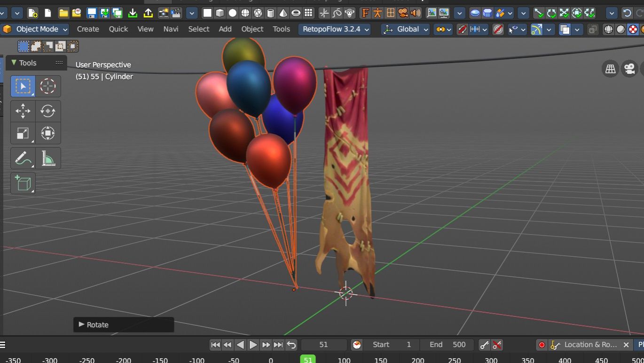Select the Move tool in the Tools panel
The image size is (644, 363).
point(23,111)
